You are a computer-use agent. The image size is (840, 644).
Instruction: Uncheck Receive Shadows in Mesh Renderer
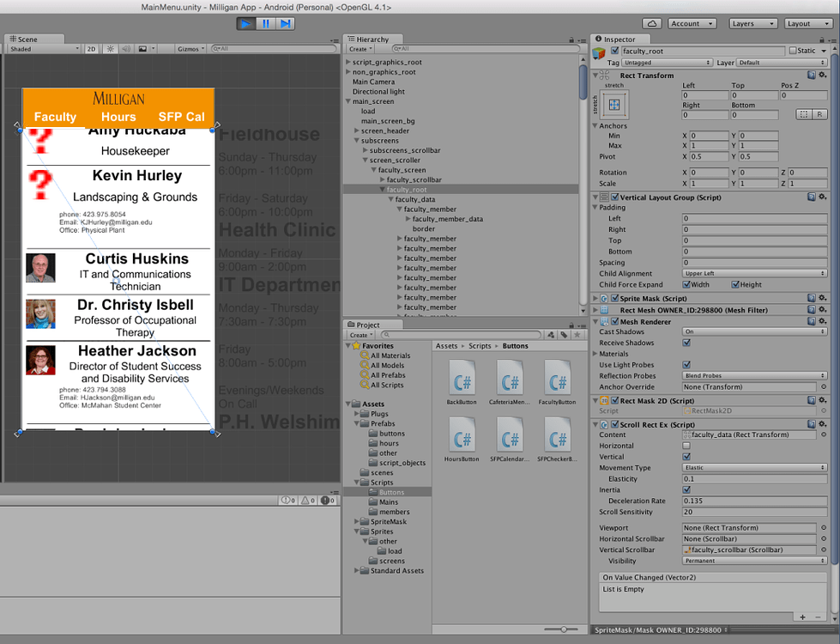686,343
